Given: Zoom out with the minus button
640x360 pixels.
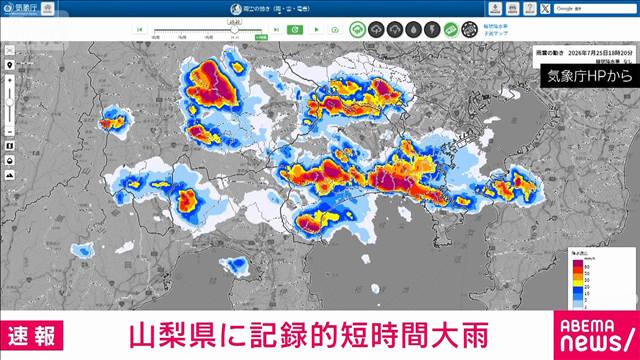Looking at the screenshot, I should [10, 132].
